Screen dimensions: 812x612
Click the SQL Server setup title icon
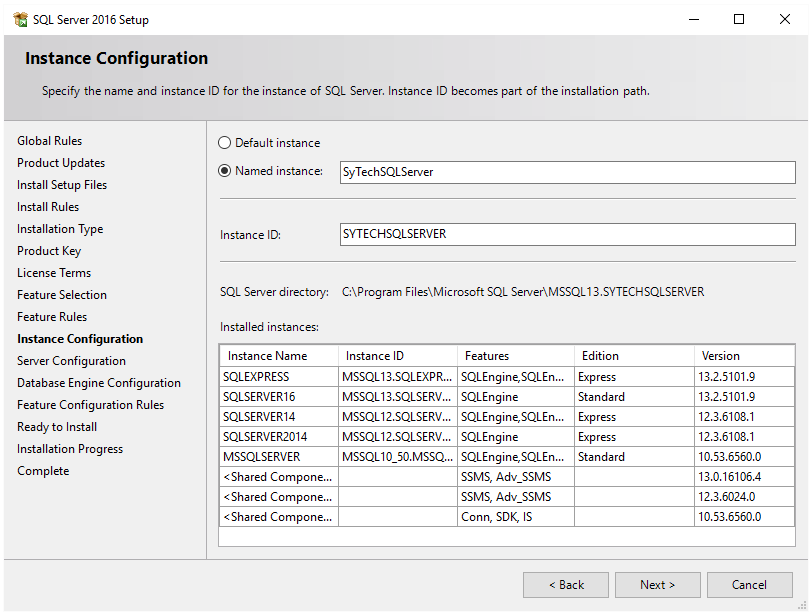(x=21, y=20)
